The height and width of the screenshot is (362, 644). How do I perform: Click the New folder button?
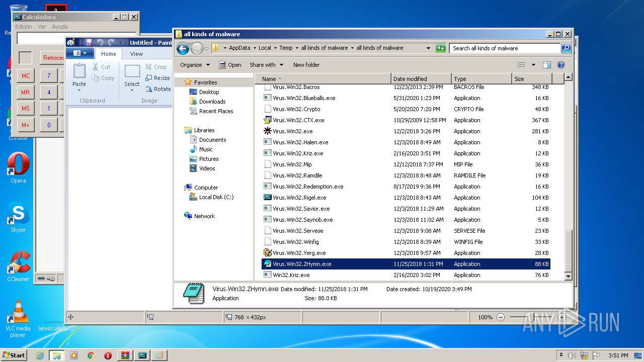306,65
